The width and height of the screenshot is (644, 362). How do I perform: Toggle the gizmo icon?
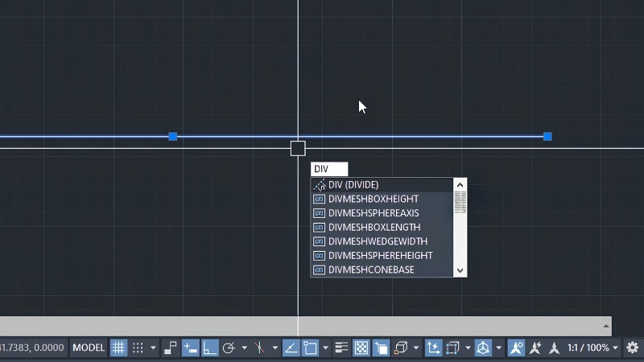(483, 348)
